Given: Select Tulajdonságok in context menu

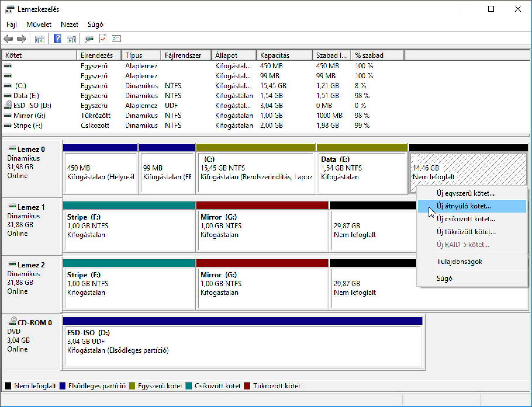Looking at the screenshot, I should [x=472, y=262].
